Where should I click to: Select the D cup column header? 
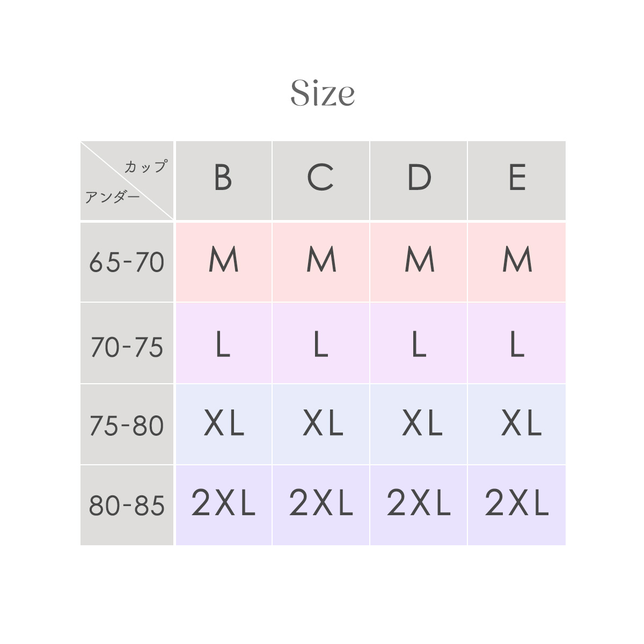[419, 180]
